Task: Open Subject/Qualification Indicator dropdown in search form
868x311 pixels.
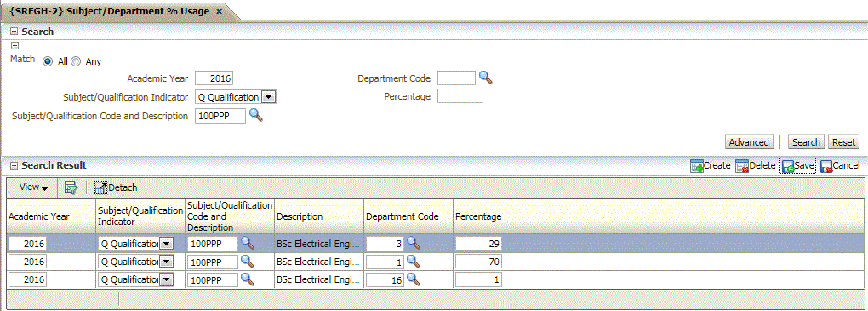Action: pyautogui.click(x=268, y=97)
